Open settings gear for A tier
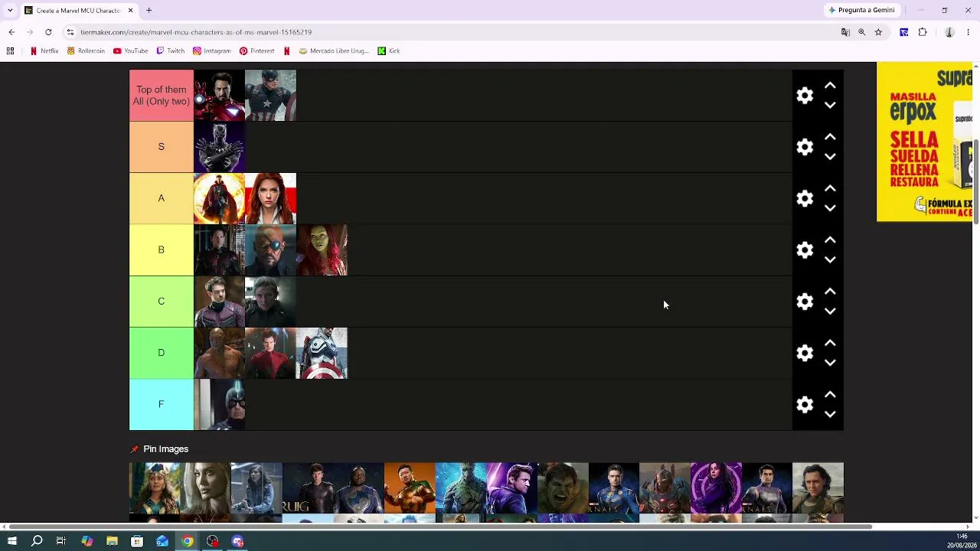This screenshot has height=551, width=980. point(805,198)
